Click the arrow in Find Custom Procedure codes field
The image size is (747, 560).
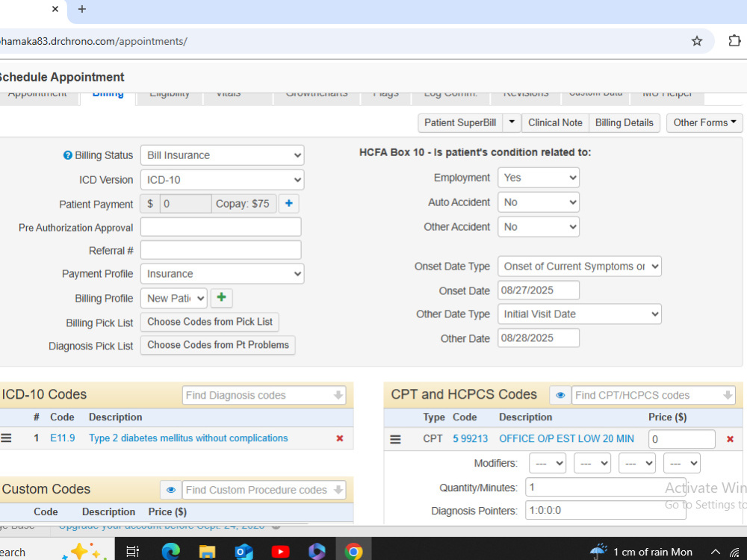coord(338,490)
